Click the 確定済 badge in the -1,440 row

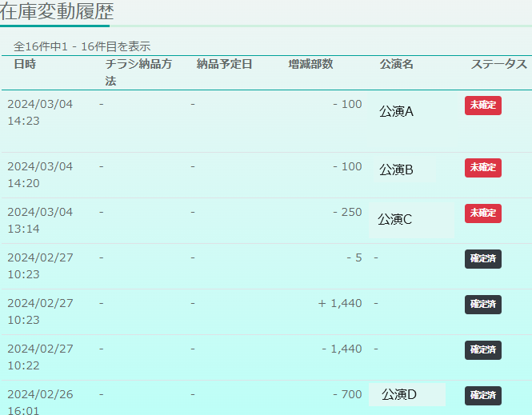point(482,350)
